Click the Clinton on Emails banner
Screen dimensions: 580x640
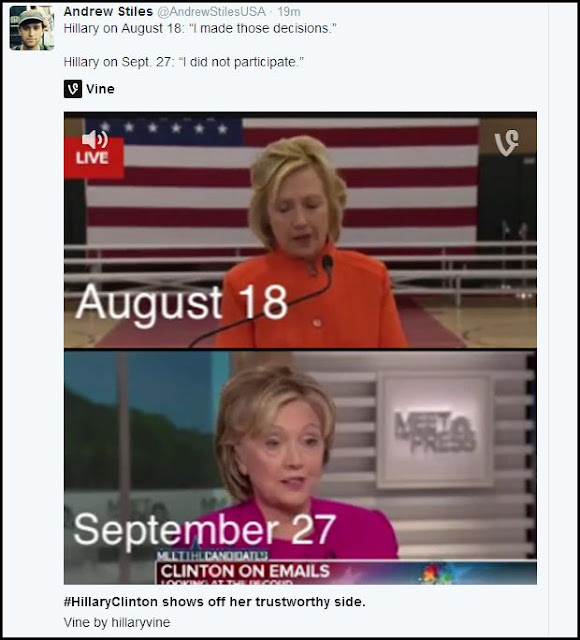coord(245,571)
